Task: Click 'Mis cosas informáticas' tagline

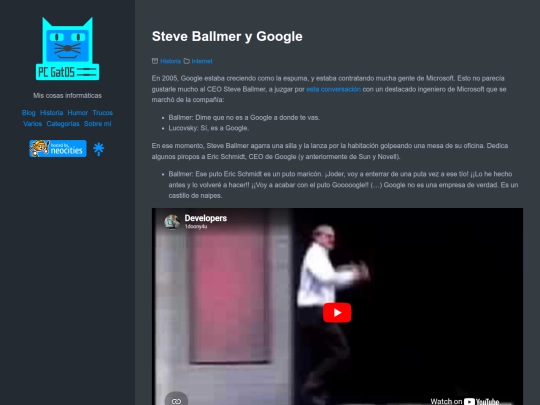Action: point(68,95)
